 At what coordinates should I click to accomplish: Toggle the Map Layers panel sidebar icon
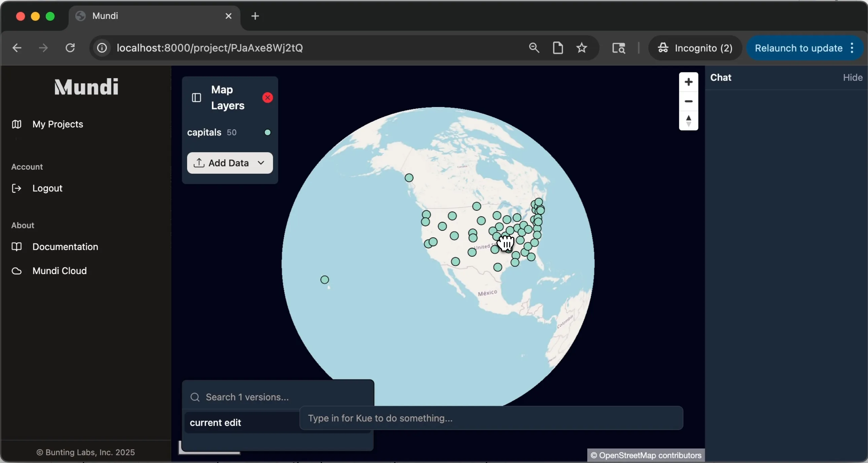[x=197, y=97]
